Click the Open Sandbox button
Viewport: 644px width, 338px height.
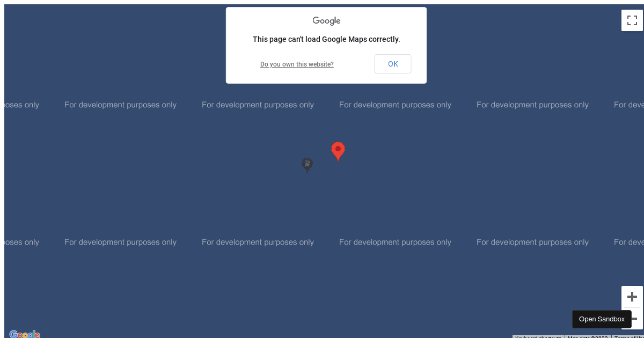[x=602, y=319]
